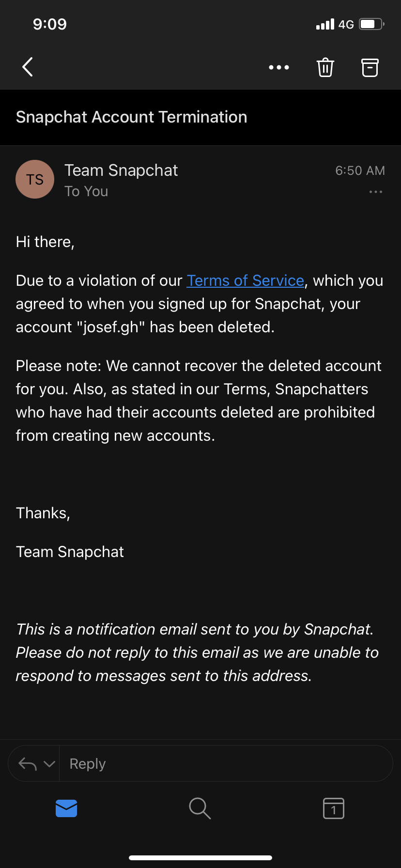
Task: Open the three-dot more options menu in header
Action: point(279,67)
